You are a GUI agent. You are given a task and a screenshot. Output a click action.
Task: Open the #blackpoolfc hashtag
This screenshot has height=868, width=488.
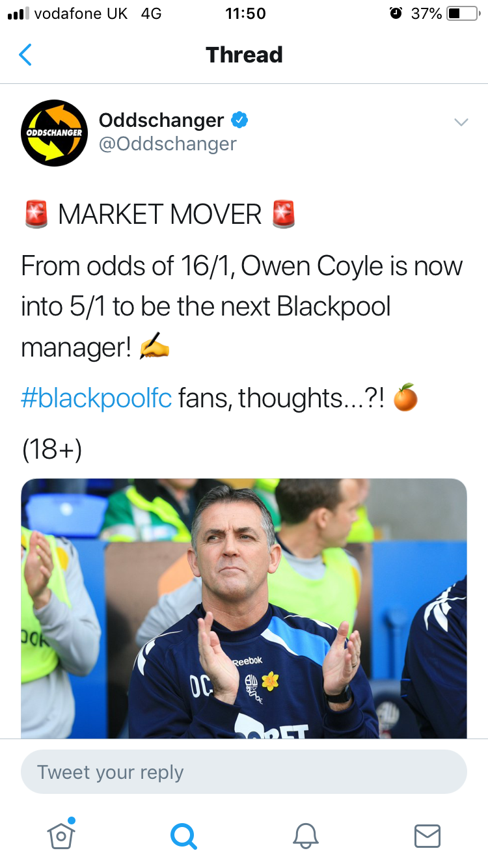click(x=96, y=398)
